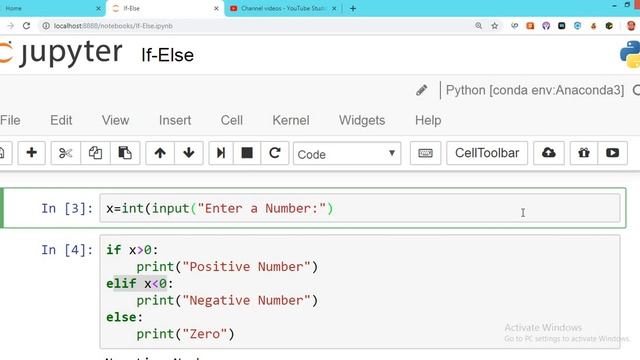This screenshot has width=640, height=360.
Task: Open the command palette keyboard icon
Action: coord(425,153)
